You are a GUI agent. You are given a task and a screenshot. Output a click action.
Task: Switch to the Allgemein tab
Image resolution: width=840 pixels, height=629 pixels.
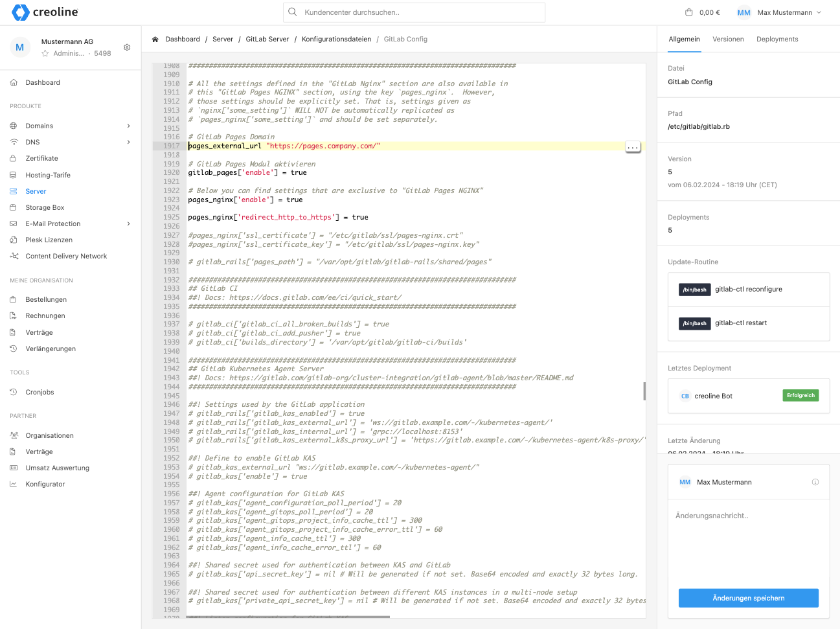[x=684, y=40]
